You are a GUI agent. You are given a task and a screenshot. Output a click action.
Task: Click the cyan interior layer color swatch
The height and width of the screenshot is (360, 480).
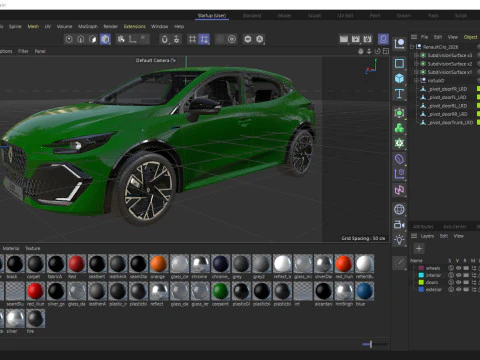click(421, 275)
